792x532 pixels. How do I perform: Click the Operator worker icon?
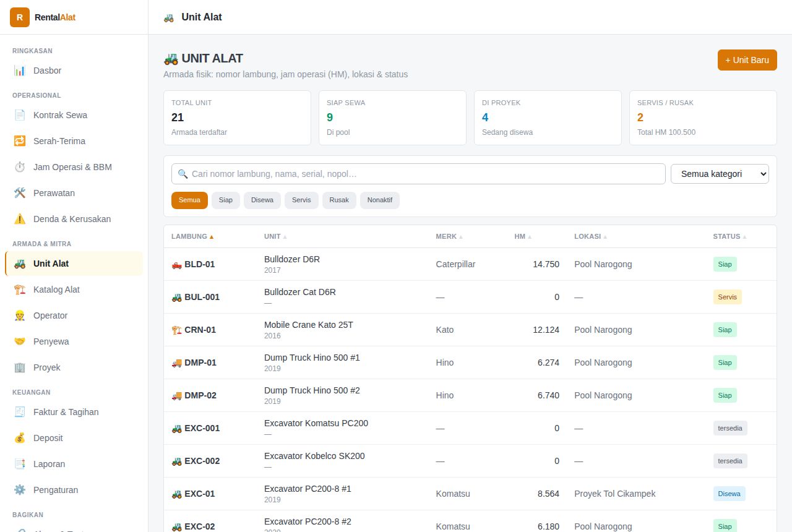tap(20, 315)
